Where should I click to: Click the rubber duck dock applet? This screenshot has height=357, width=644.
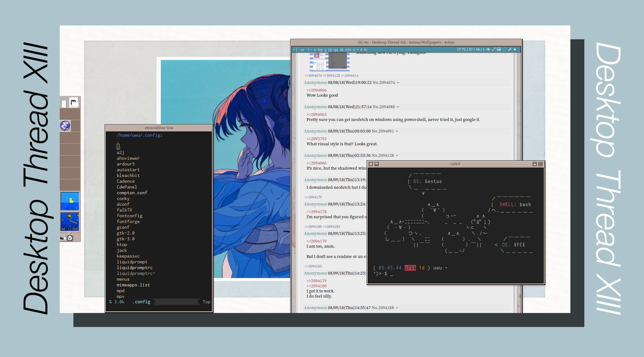click(70, 201)
